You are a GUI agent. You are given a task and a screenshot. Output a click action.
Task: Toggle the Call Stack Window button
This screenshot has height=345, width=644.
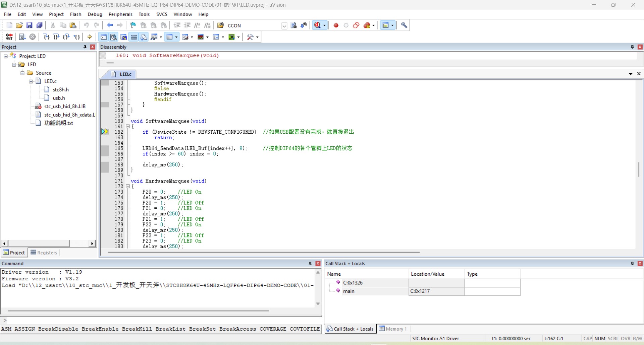tap(144, 37)
